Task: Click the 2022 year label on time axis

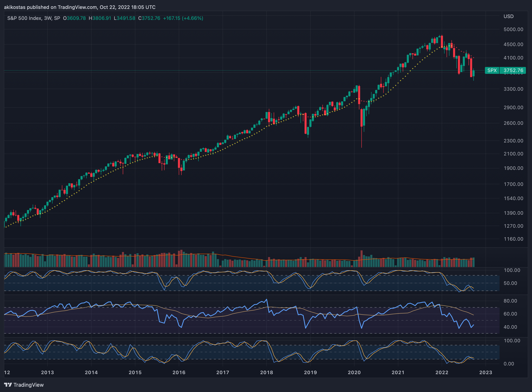Action: pos(442,372)
